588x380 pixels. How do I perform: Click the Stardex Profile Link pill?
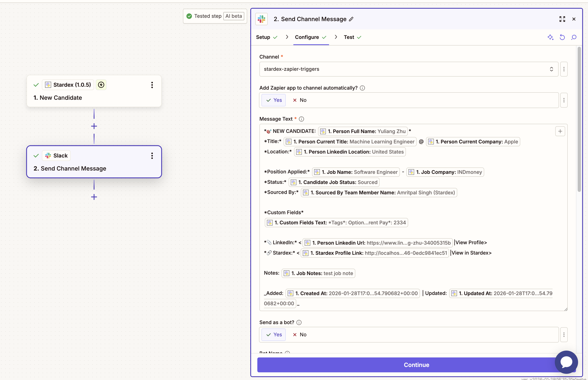pyautogui.click(x=375, y=253)
